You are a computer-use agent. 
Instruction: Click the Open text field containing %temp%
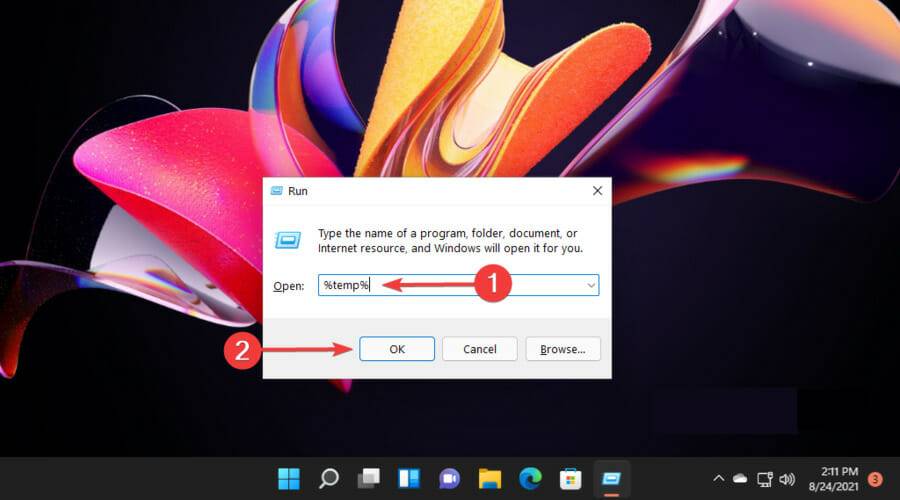(458, 285)
